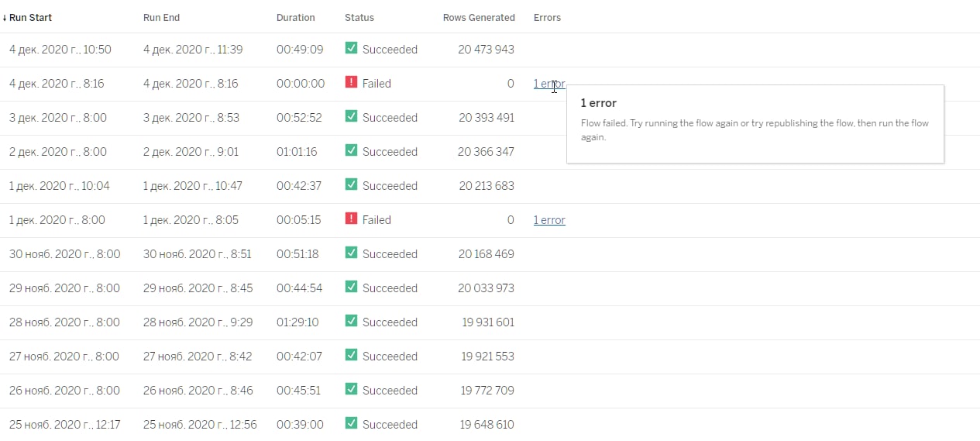This screenshot has height=441, width=980.
Task: Click the green Succeeded icon for 2 дек. 8:00 run
Action: coord(351,150)
